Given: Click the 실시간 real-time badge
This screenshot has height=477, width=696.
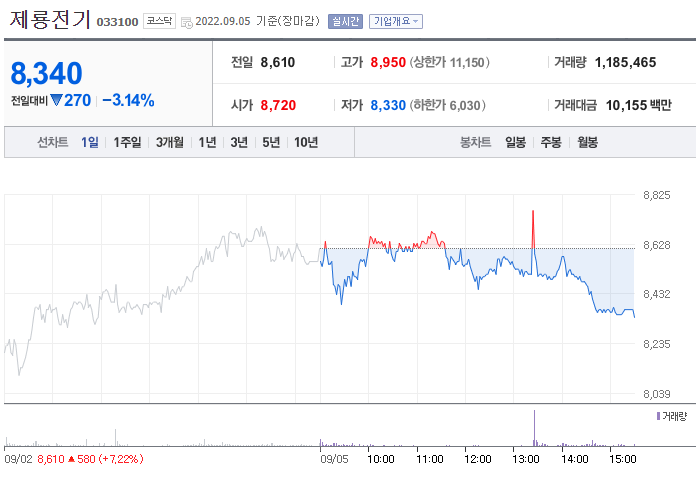Looking at the screenshot, I should (345, 21).
